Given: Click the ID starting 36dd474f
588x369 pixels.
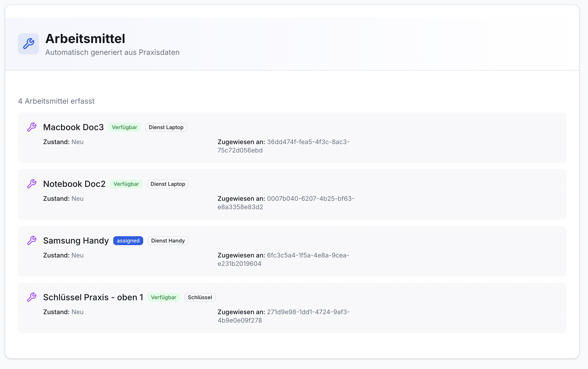Looking at the screenshot, I should [x=283, y=146].
